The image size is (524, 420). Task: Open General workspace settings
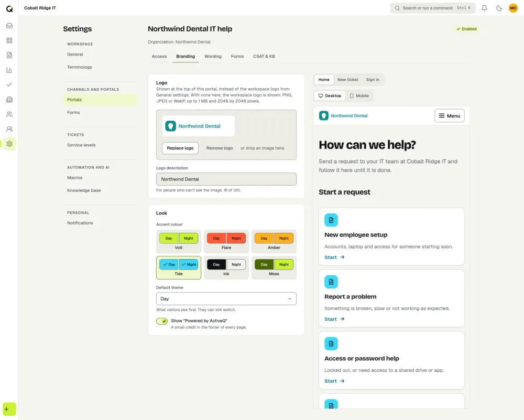100,55
